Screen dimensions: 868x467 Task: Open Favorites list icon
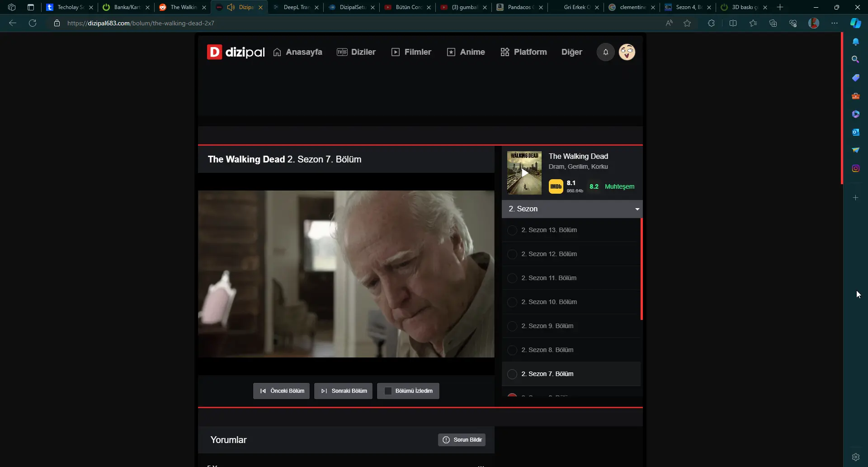[x=753, y=23]
